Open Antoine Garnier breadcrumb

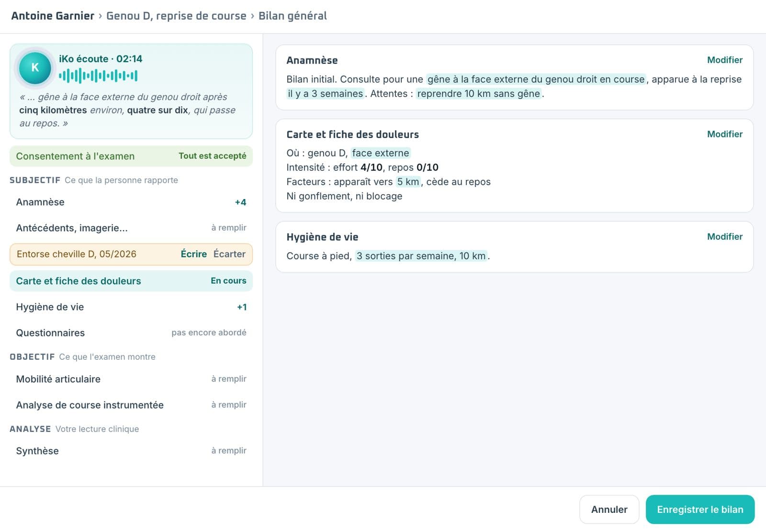[53, 16]
